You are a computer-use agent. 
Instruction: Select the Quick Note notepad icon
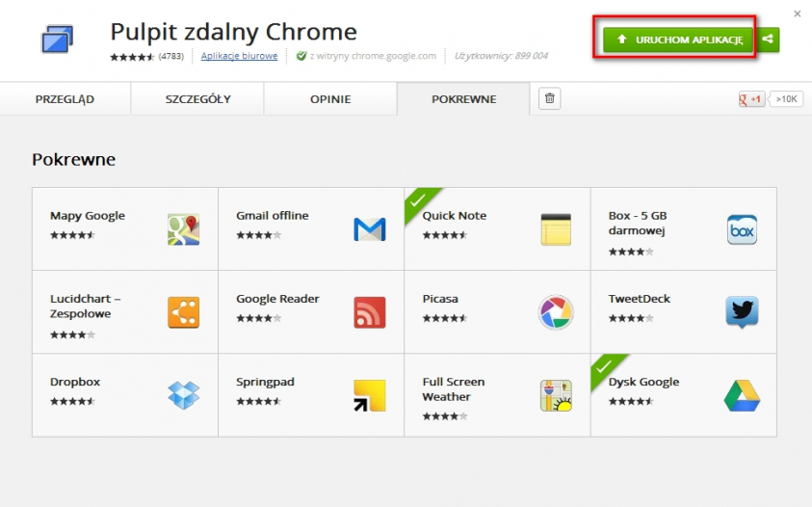(x=556, y=229)
